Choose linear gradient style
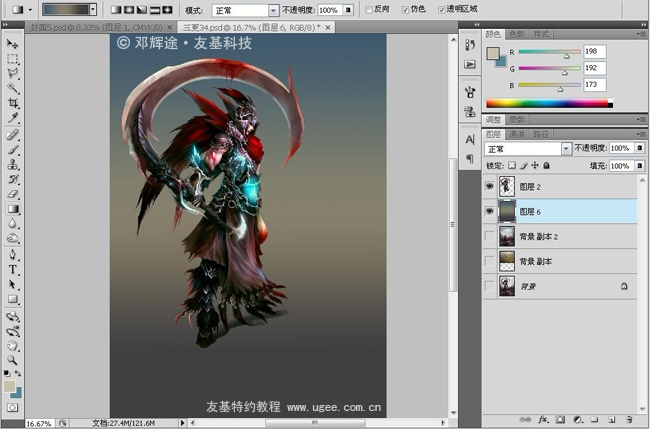The height and width of the screenshot is (429, 650). point(116,10)
